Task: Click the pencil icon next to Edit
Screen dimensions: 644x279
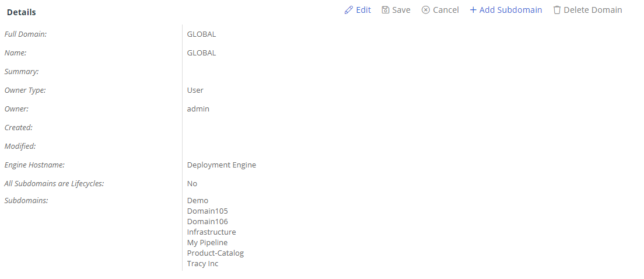Action: (349, 10)
